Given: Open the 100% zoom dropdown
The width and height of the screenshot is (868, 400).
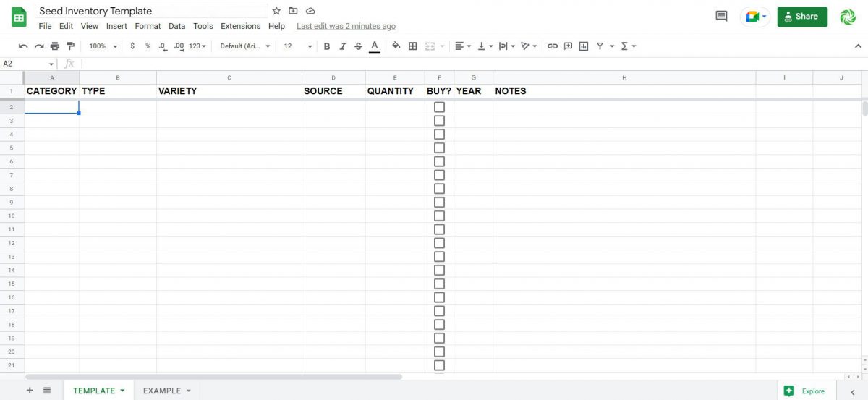Looking at the screenshot, I should [103, 46].
